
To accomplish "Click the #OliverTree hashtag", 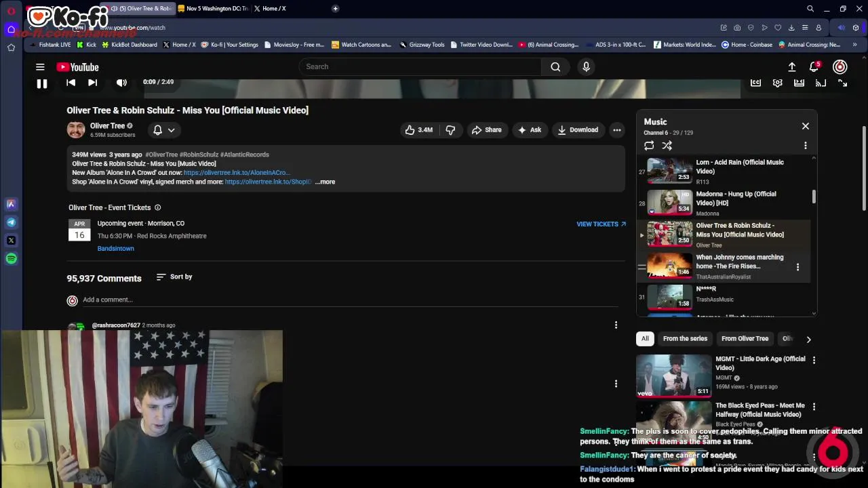I will 161,155.
